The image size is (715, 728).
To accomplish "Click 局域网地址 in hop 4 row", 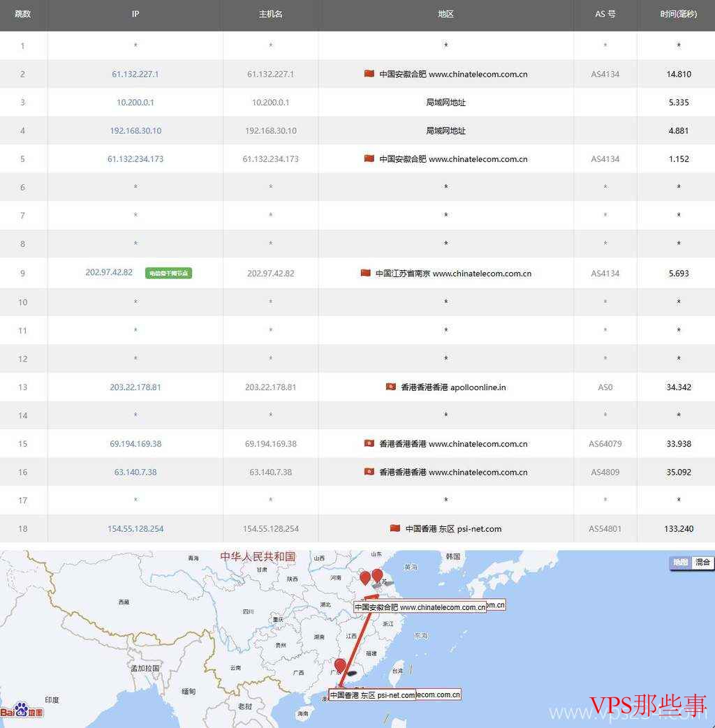I will [445, 131].
